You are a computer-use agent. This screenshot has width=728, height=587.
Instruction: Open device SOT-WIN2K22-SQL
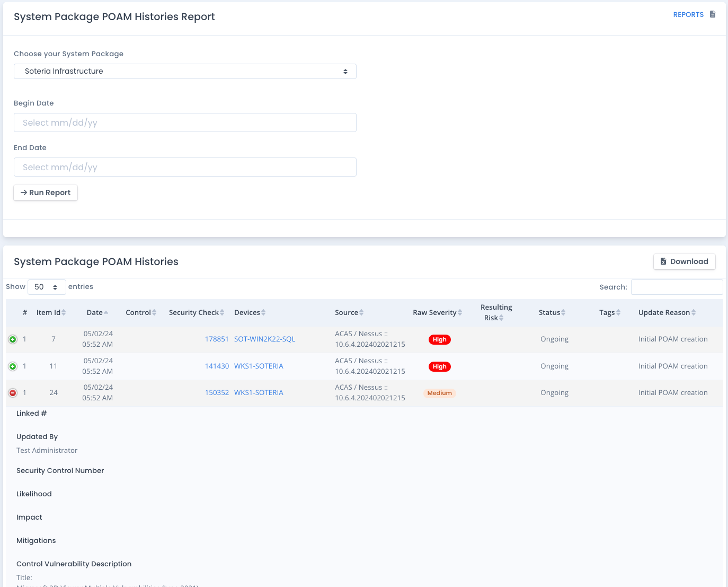(x=264, y=339)
